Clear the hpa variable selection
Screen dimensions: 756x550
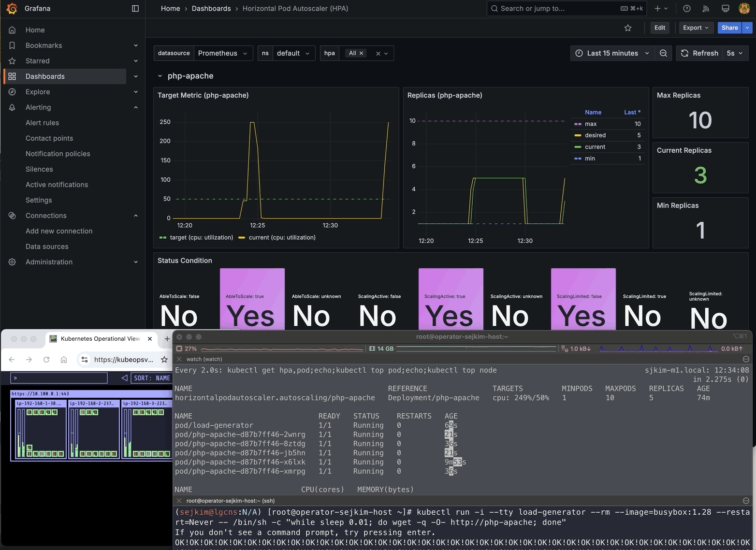378,54
